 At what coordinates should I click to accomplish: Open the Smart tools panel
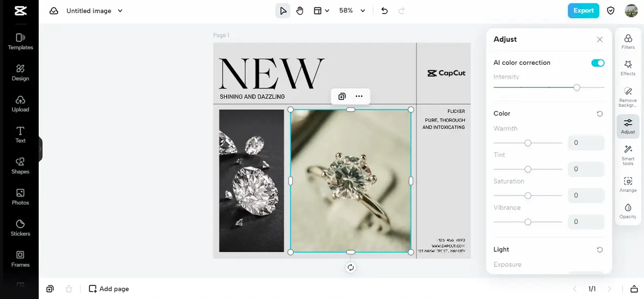point(628,155)
